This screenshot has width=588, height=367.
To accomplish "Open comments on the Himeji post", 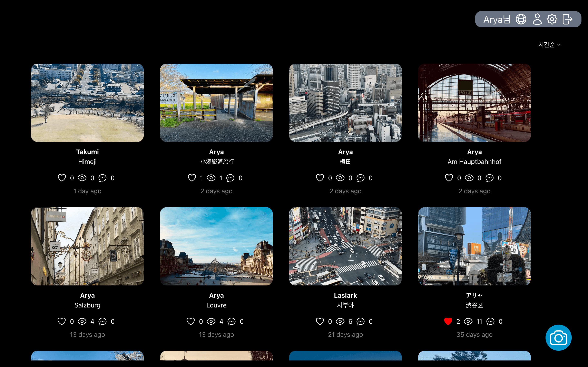I will (x=102, y=178).
